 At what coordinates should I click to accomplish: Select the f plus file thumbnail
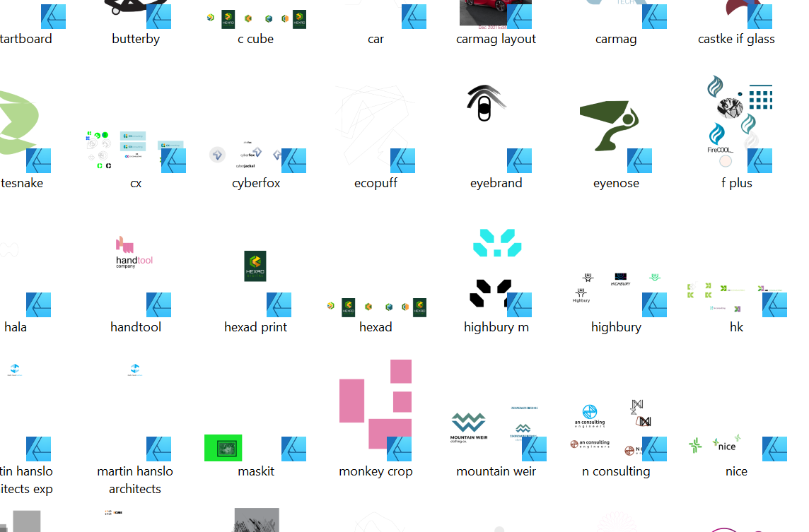click(x=739, y=124)
